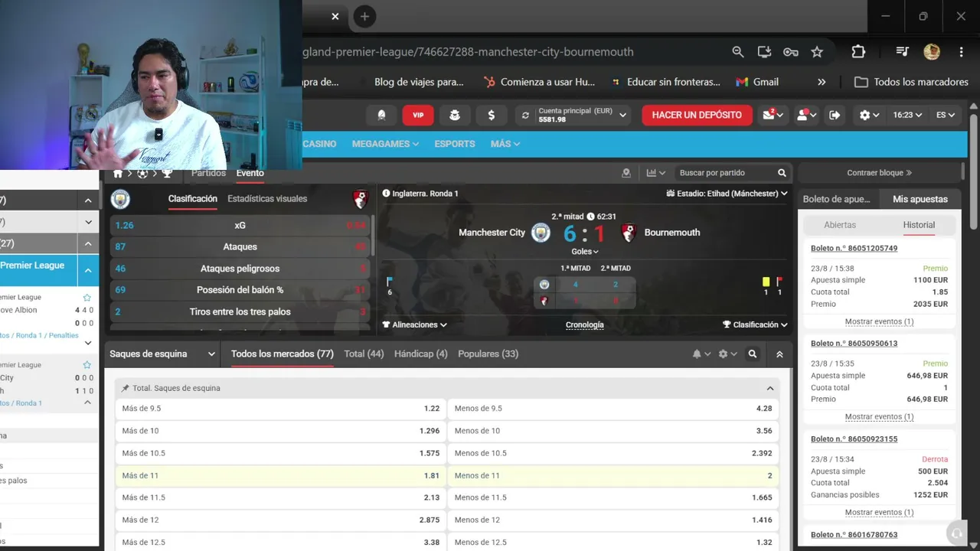This screenshot has height=551, width=980.
Task: Open the Chrome three-dot menu
Action: pyautogui.click(x=961, y=52)
